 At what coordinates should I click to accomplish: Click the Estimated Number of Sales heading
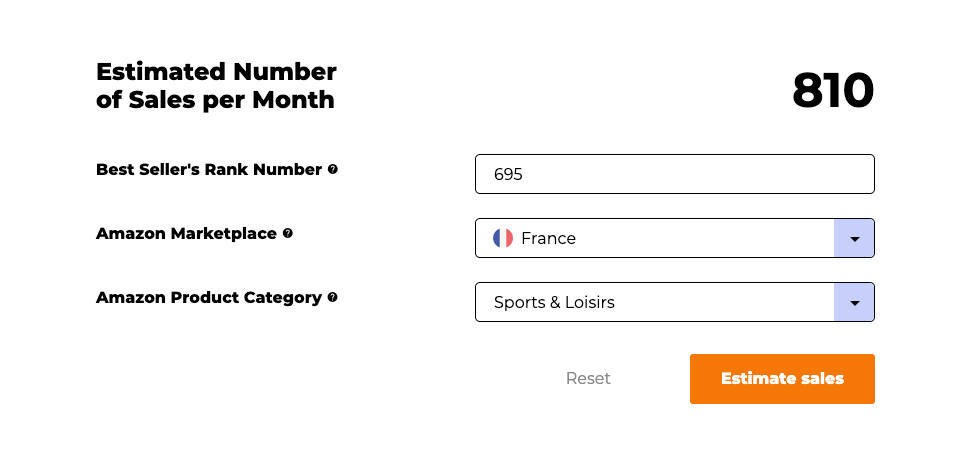tap(216, 85)
